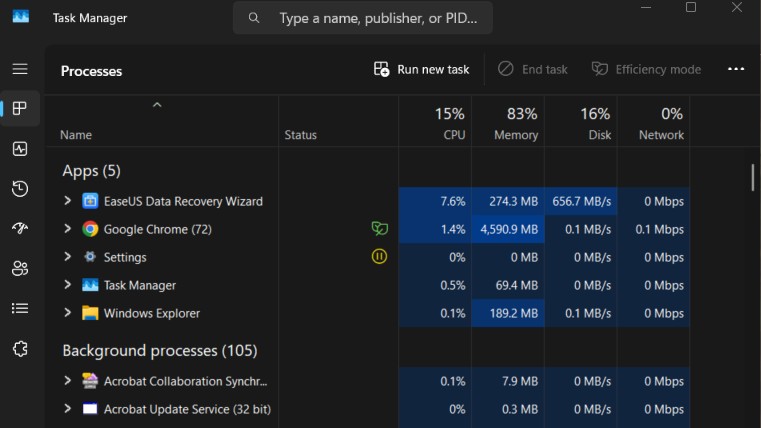Click the Task Manager row app icon

point(90,285)
